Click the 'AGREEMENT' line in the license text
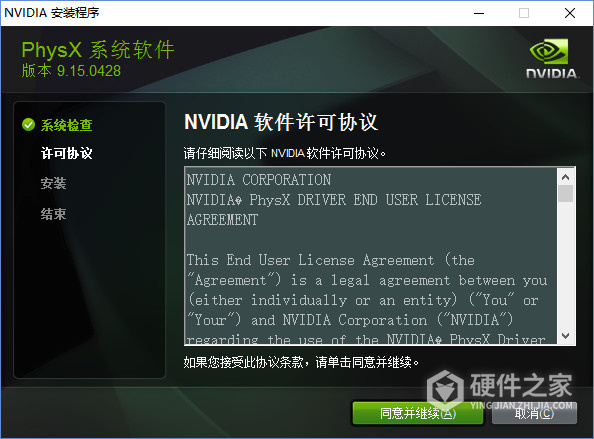This screenshot has width=594, height=439. tap(222, 220)
